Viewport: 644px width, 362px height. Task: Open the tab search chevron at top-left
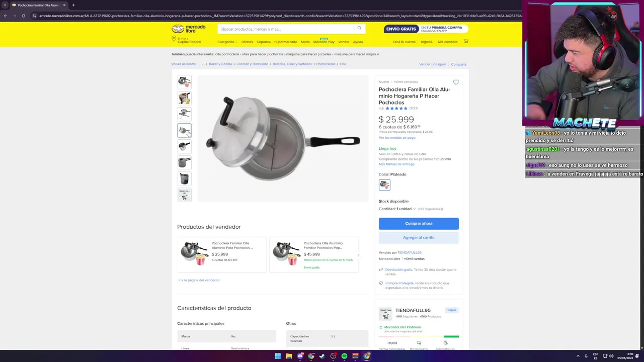tap(5, 5)
